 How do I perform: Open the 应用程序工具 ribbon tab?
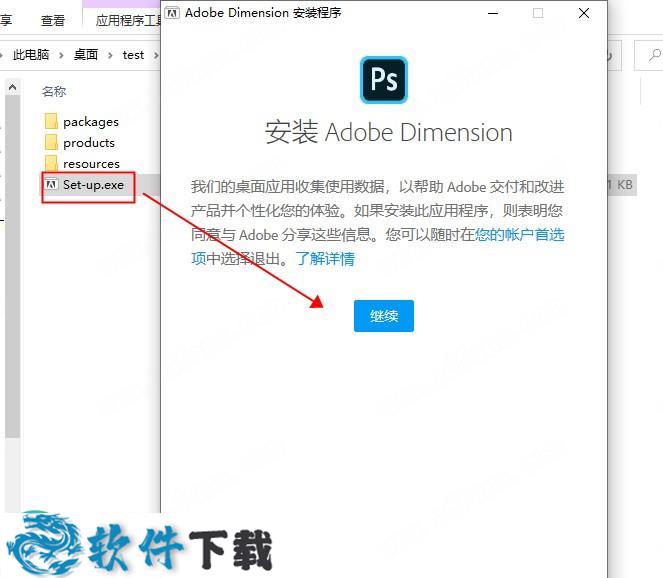(128, 20)
